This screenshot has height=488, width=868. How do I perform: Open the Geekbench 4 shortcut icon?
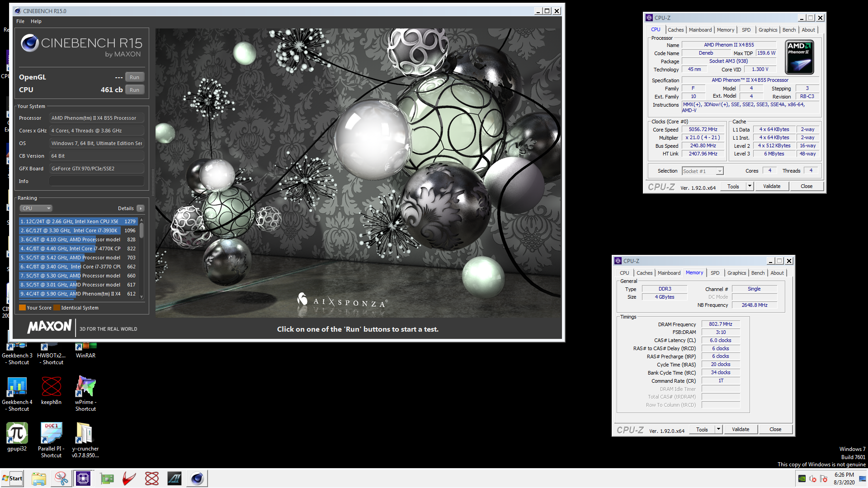coord(17,394)
